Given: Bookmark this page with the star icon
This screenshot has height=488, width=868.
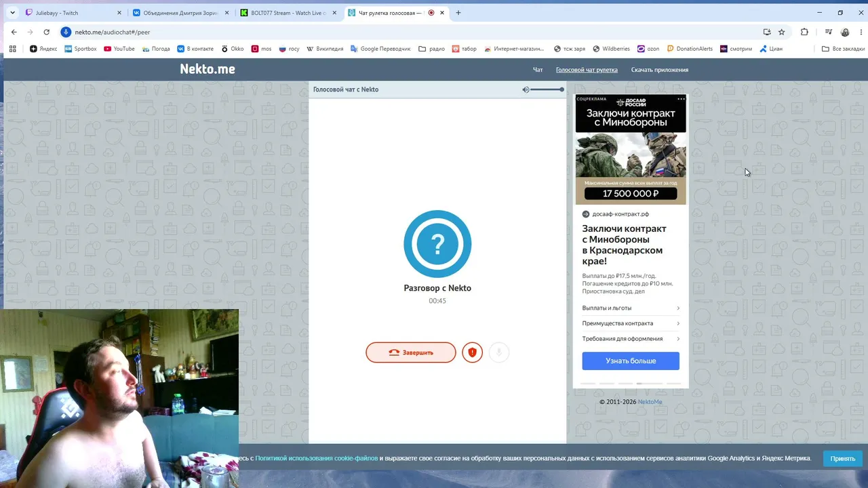Looking at the screenshot, I should 781,32.
